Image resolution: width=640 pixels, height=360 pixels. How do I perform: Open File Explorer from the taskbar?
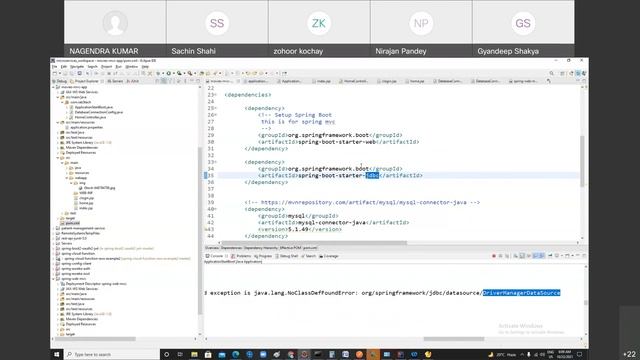[x=194, y=354]
